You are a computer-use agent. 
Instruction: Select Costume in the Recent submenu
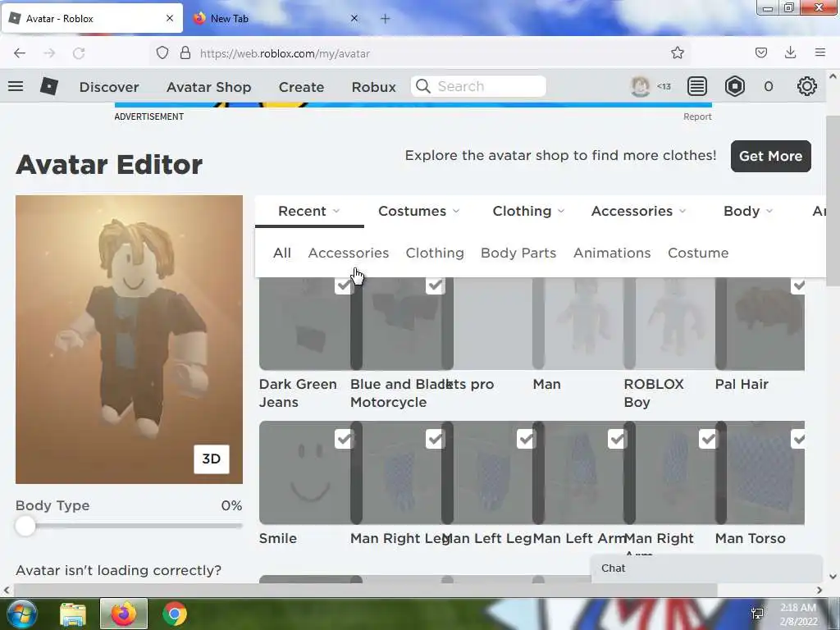click(x=698, y=253)
